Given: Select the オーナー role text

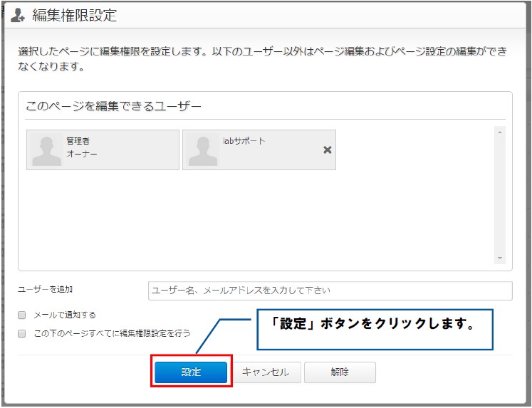Looking at the screenshot, I should tap(82, 154).
